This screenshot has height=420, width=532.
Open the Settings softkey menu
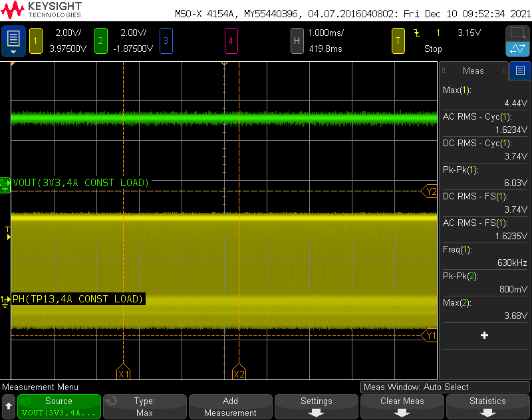pyautogui.click(x=317, y=407)
